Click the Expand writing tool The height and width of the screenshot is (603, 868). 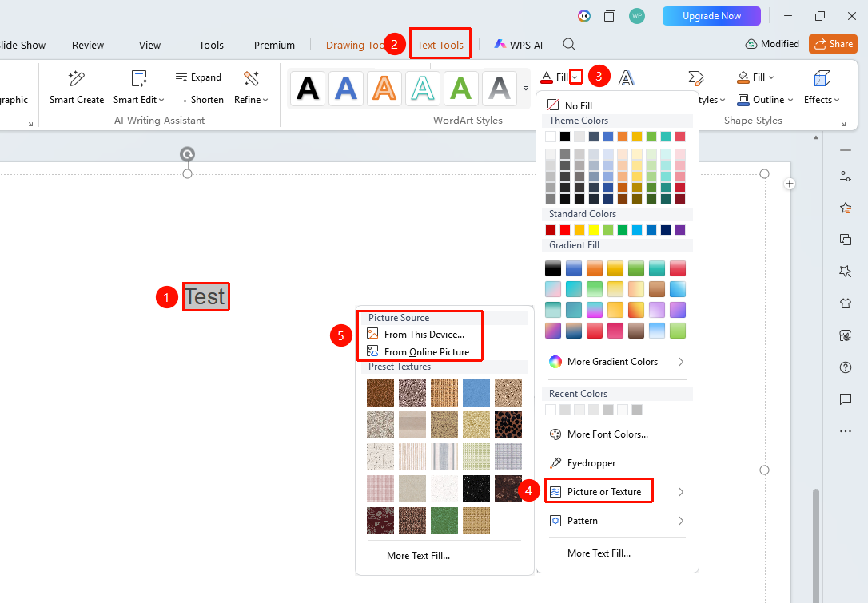click(x=198, y=77)
